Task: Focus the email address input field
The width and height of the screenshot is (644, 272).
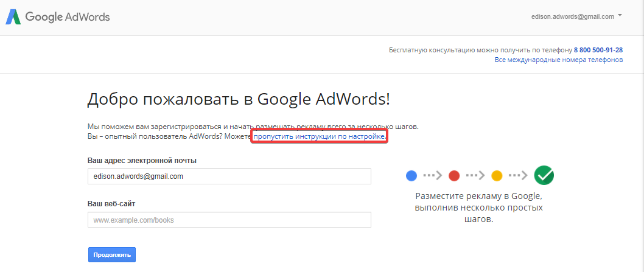Action: (229, 176)
